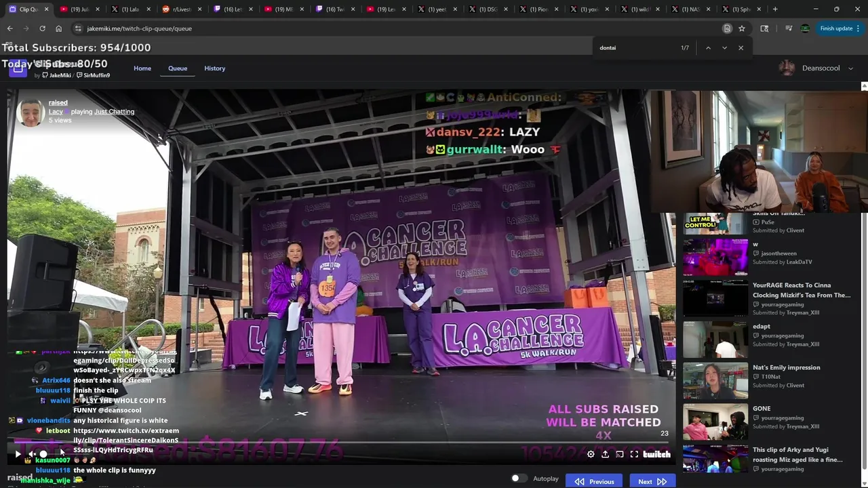The height and width of the screenshot is (488, 868).
Task: Reload the current browser page
Action: [x=42, y=28]
